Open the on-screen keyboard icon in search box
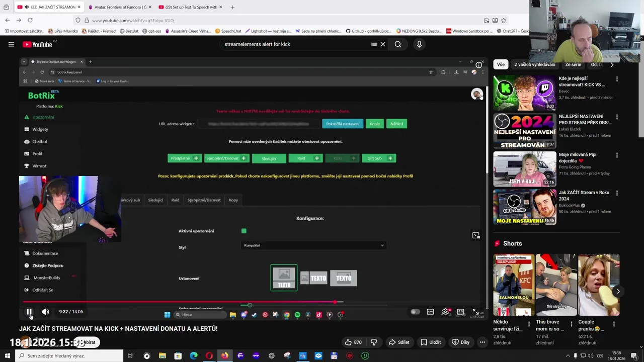The width and height of the screenshot is (644, 362). [374, 44]
